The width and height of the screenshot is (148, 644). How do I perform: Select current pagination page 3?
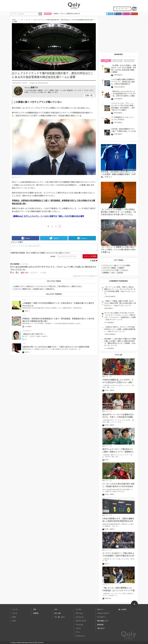click(59, 226)
